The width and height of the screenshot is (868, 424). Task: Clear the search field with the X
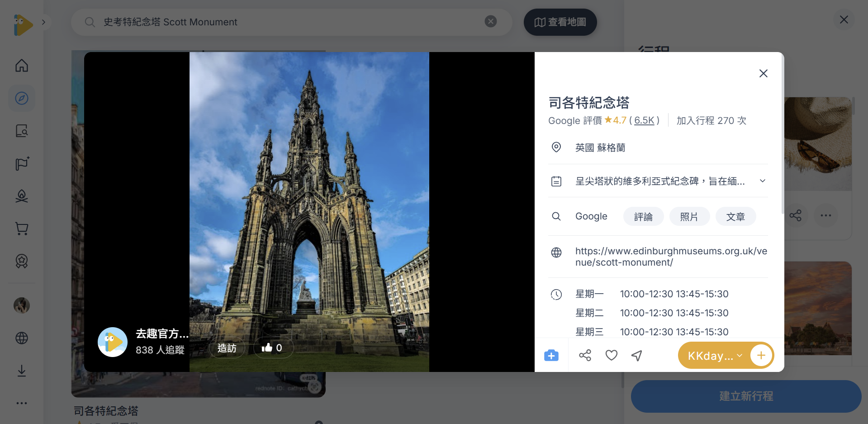[x=490, y=21]
